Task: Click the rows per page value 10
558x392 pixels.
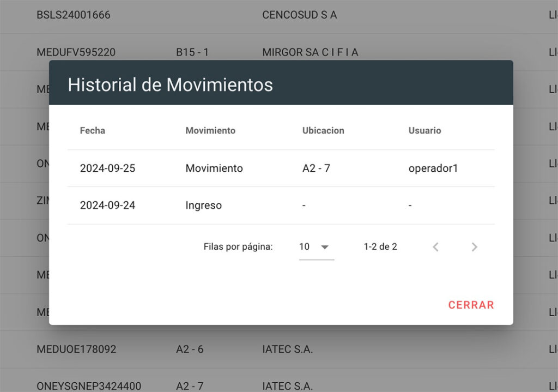Action: (x=305, y=247)
